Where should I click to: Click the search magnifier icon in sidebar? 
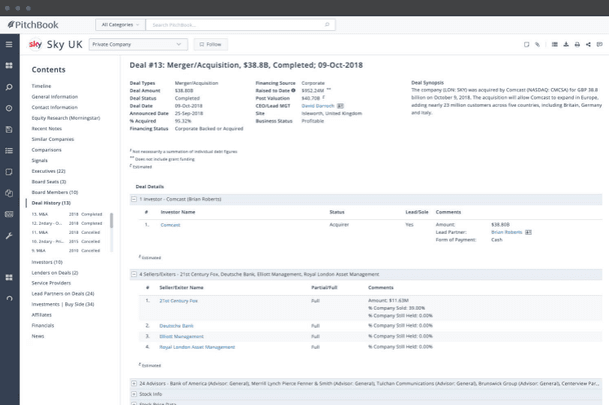pos(9,87)
